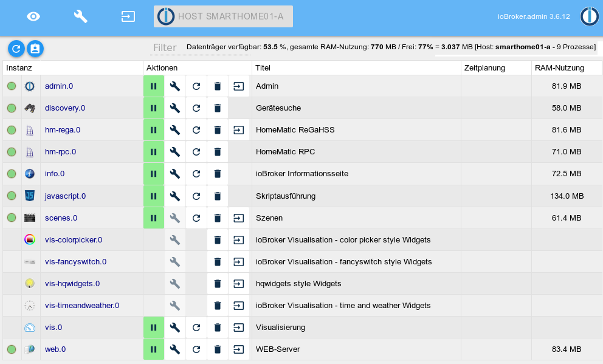The width and height of the screenshot is (603, 364).
Task: Open hm-rega.0 settings wrench
Action: pyautogui.click(x=175, y=130)
